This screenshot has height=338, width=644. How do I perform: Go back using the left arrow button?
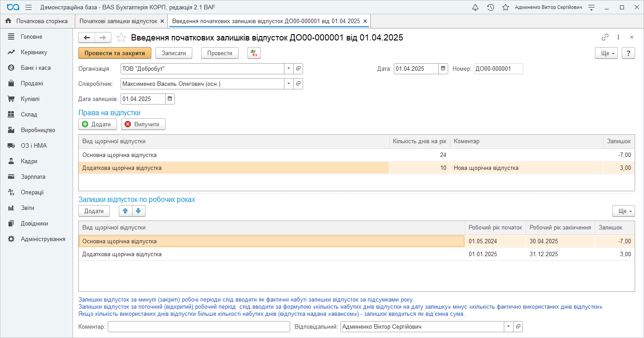point(87,37)
